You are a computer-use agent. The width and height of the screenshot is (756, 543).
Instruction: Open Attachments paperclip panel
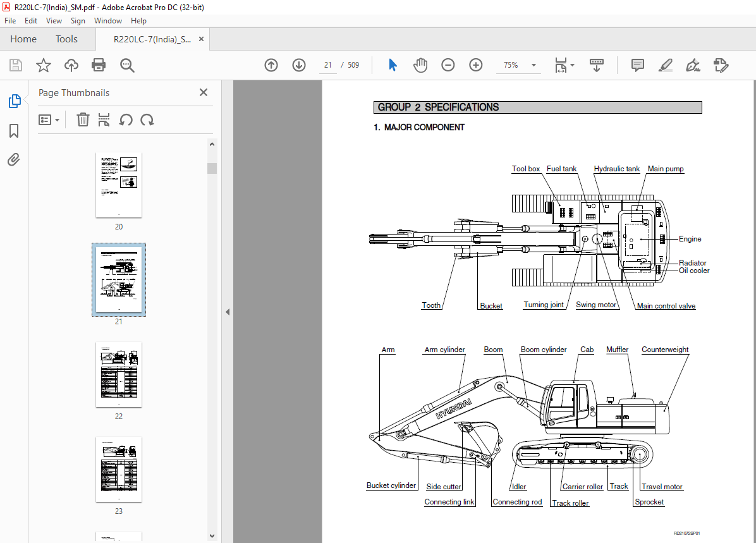point(14,159)
